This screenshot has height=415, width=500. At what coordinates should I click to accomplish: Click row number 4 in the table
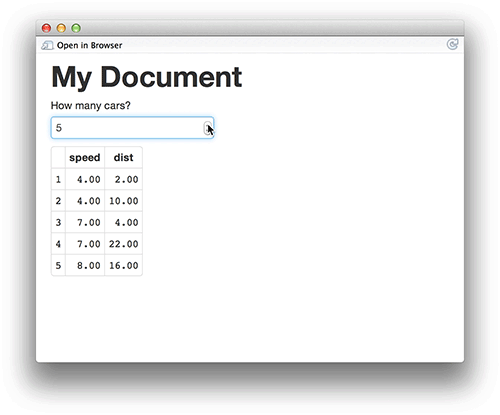point(58,244)
